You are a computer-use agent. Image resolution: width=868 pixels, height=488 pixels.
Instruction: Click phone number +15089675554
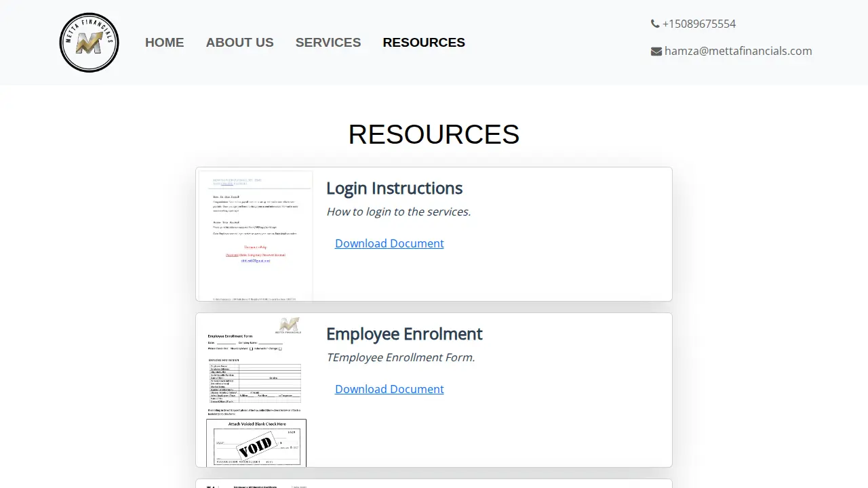tap(699, 24)
